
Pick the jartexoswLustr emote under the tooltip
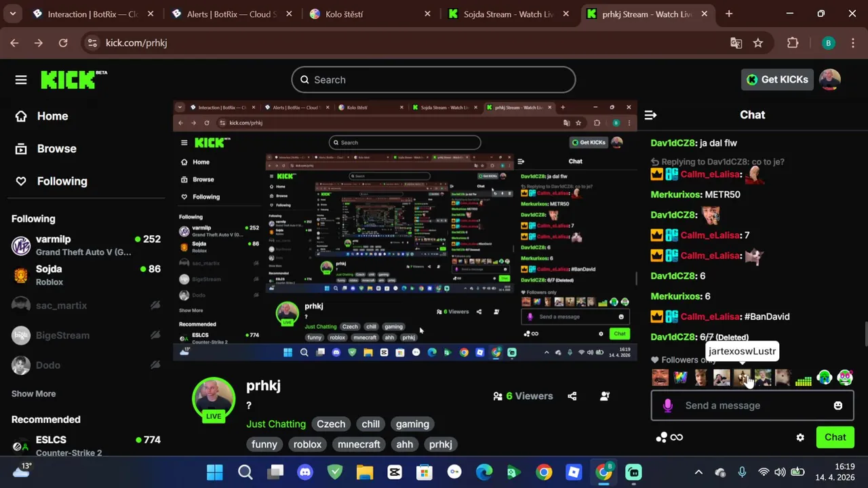point(742,378)
